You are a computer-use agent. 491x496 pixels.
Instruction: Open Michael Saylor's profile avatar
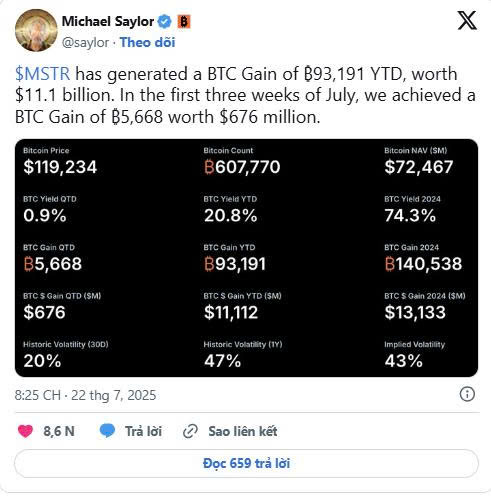pyautogui.click(x=36, y=30)
